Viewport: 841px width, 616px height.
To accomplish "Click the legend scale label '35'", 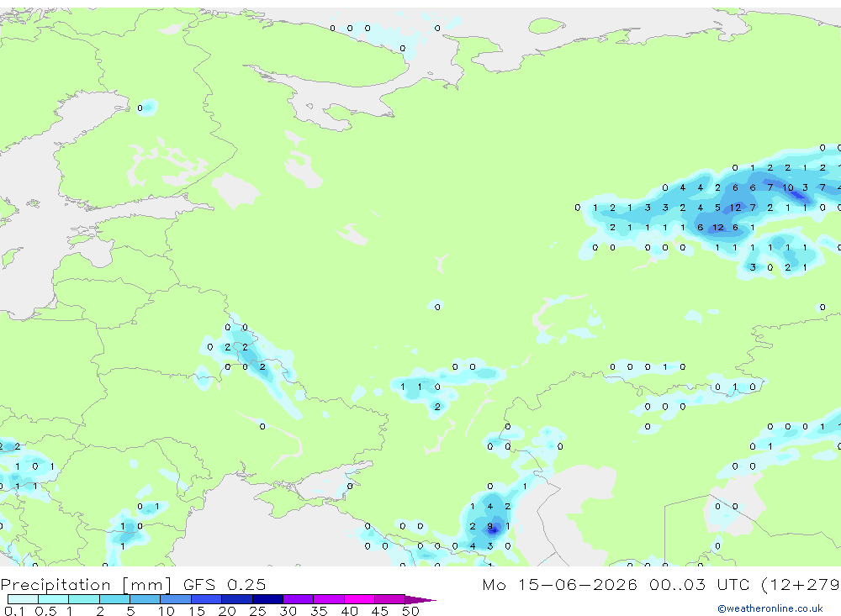I will 319,611.
